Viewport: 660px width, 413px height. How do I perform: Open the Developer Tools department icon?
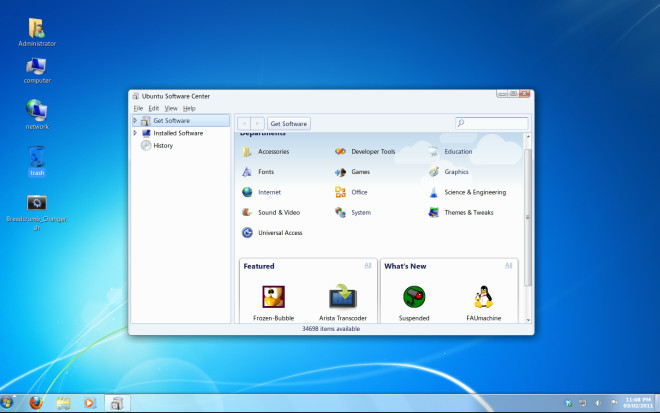[x=340, y=152]
